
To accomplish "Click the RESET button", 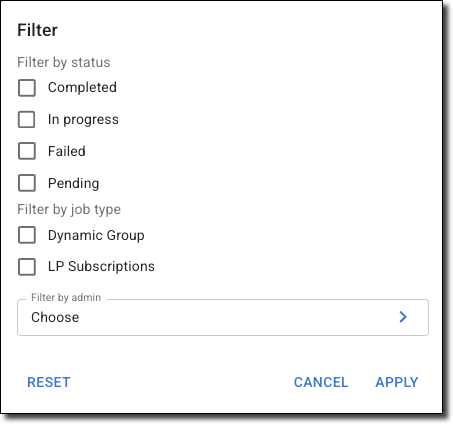I will [x=49, y=382].
